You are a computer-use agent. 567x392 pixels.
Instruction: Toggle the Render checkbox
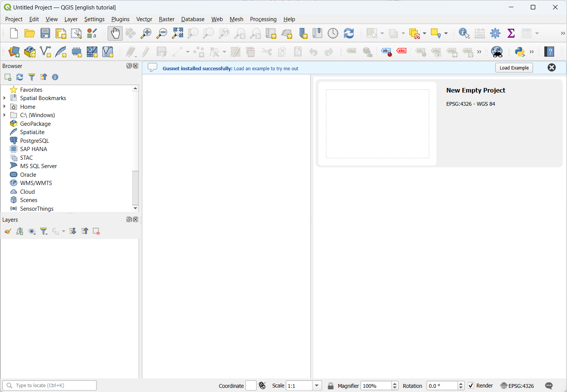click(471, 386)
